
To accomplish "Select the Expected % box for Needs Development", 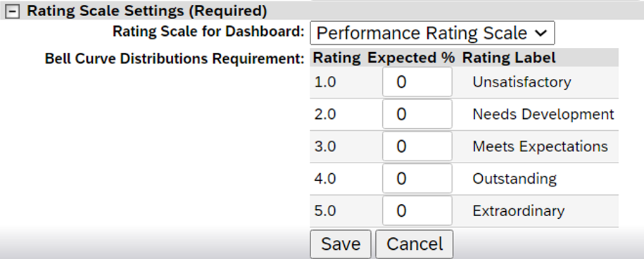I will 417,114.
